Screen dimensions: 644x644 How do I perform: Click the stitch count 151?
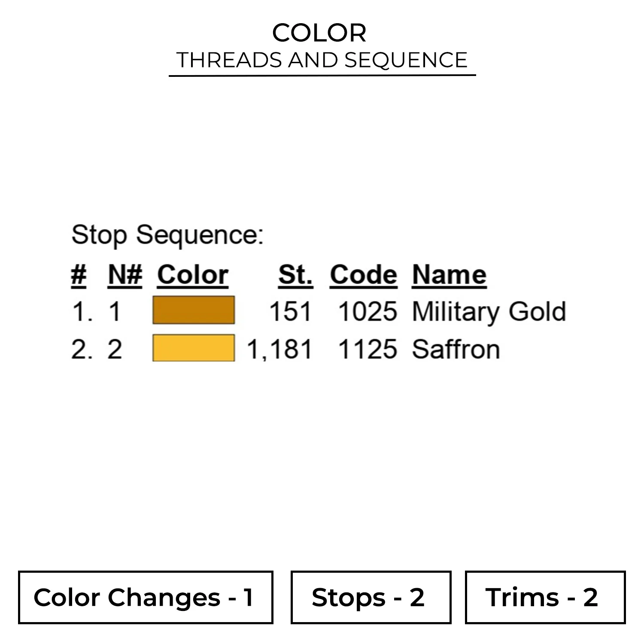tap(290, 311)
